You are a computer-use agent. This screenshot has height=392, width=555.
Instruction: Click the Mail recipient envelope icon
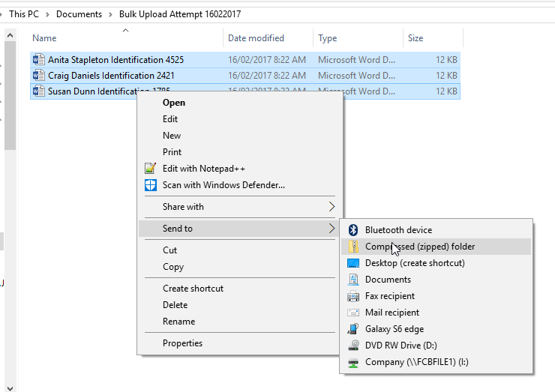tap(353, 313)
